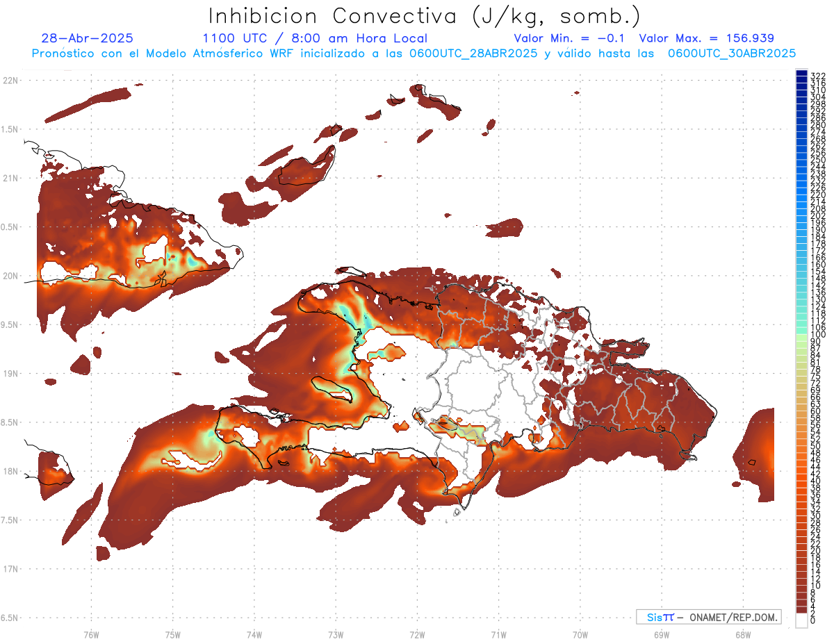This screenshot has height=644, width=834.
Task: Click the "74W" longitude label
Action: tap(254, 634)
